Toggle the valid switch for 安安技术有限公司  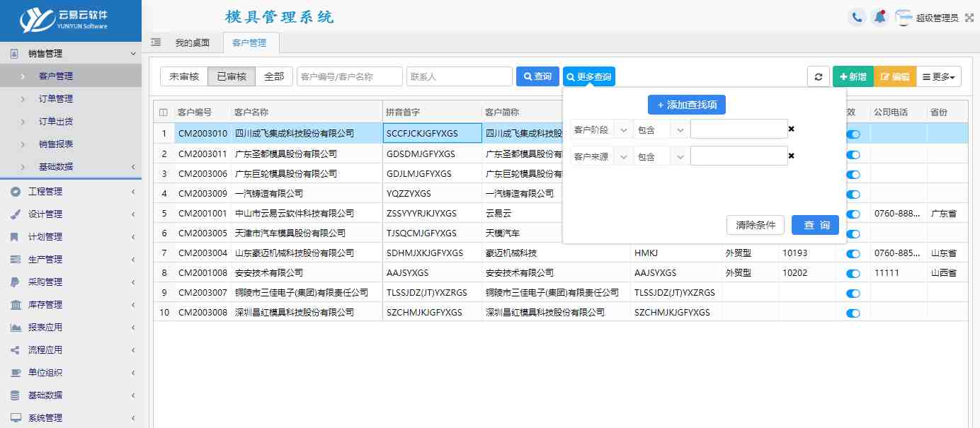pos(853,273)
